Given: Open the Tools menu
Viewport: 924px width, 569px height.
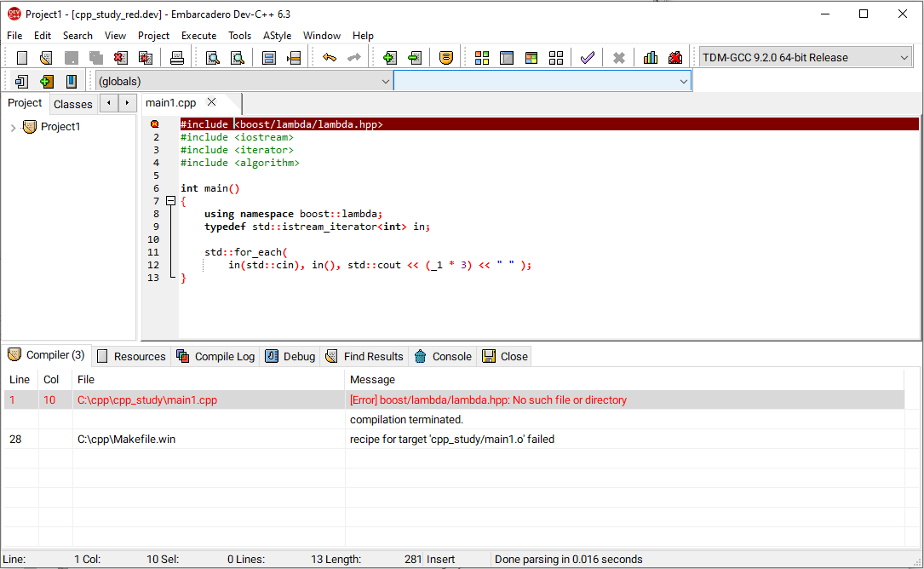Looking at the screenshot, I should (240, 36).
